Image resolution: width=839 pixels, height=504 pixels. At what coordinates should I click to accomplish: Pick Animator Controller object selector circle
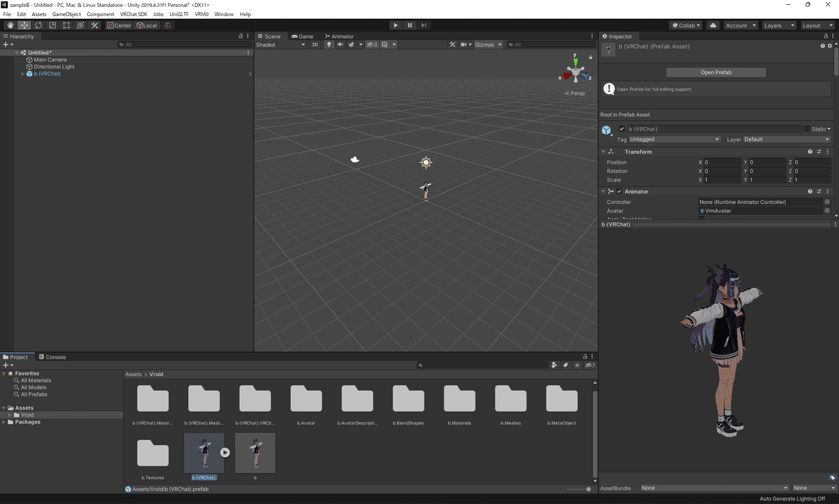coord(827,202)
